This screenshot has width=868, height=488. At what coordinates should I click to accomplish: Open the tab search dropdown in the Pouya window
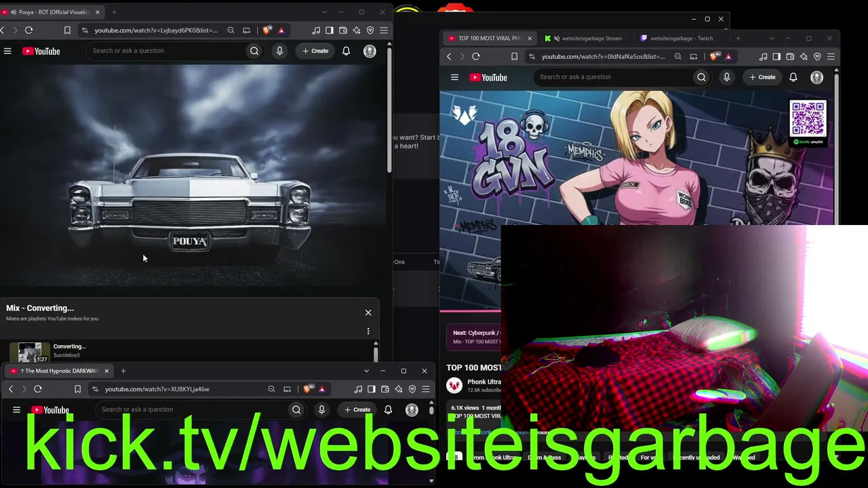pos(324,12)
